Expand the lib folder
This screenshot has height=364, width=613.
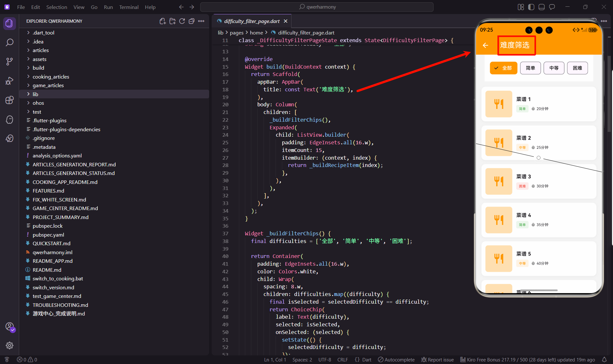coord(35,94)
